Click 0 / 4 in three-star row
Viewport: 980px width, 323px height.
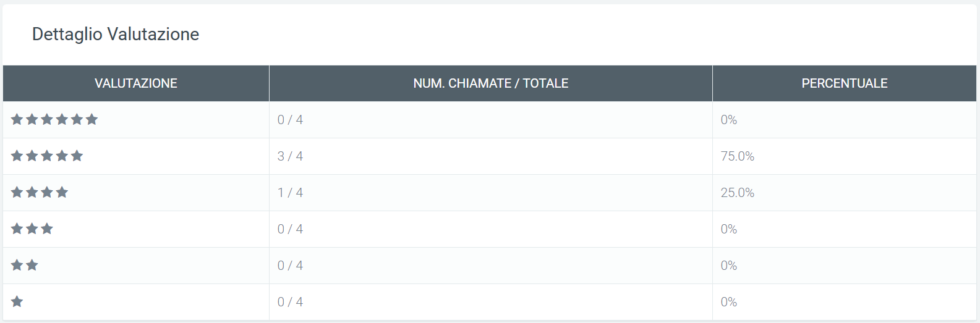[290, 229]
